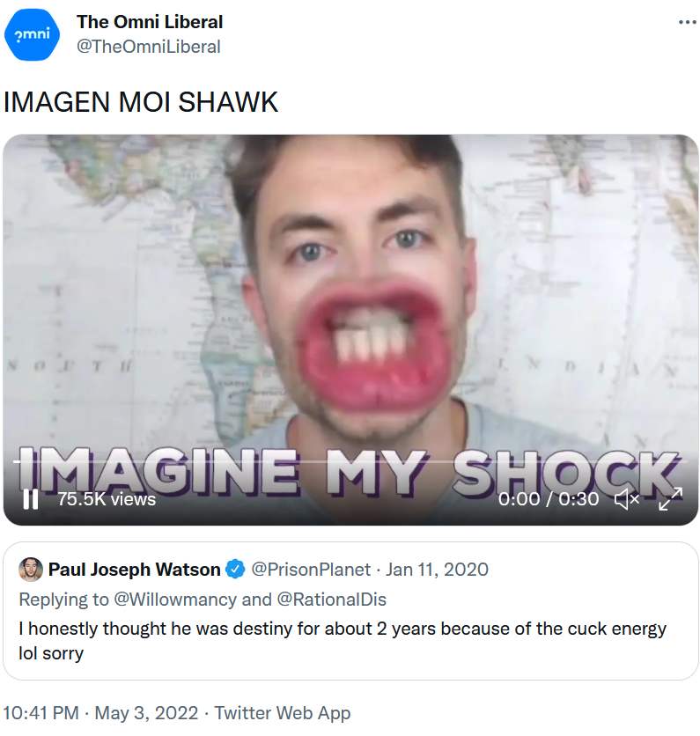
Task: Unmute the video using the speaker icon
Action: click(627, 499)
